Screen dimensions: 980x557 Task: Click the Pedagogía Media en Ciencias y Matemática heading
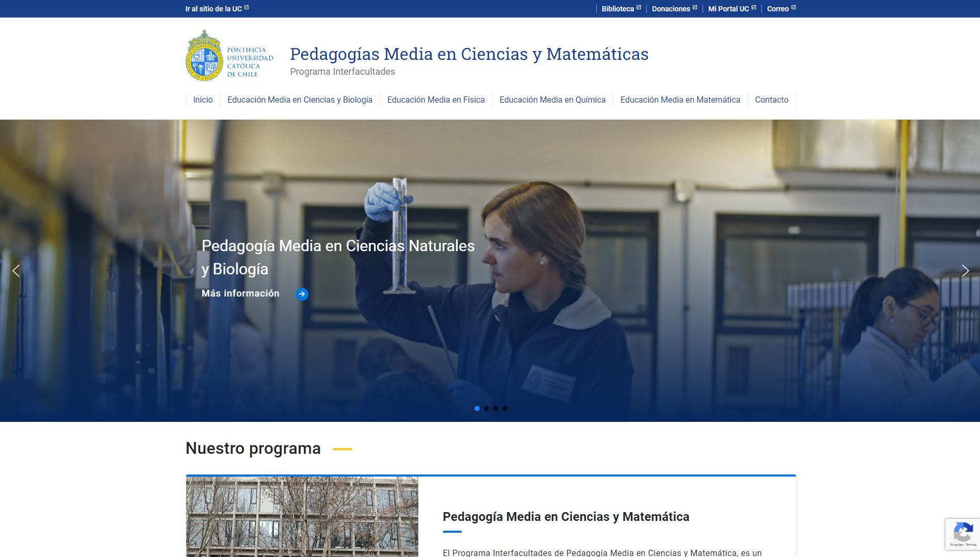pyautogui.click(x=566, y=517)
